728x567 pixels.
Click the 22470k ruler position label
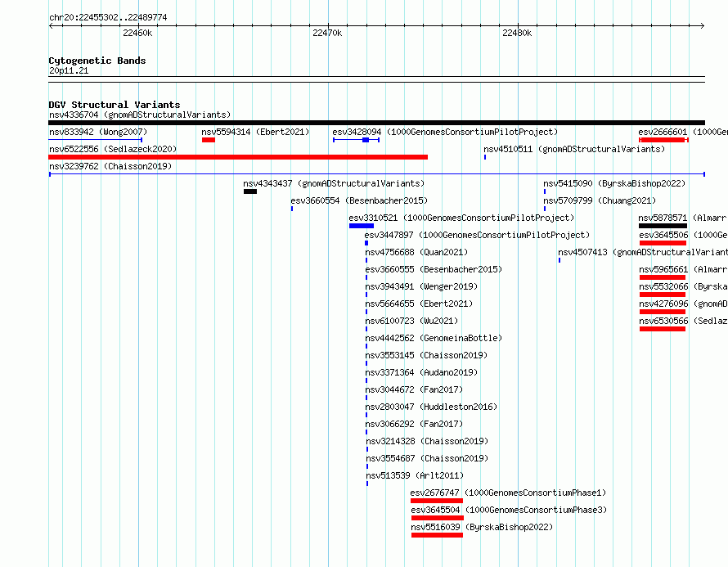(x=327, y=33)
